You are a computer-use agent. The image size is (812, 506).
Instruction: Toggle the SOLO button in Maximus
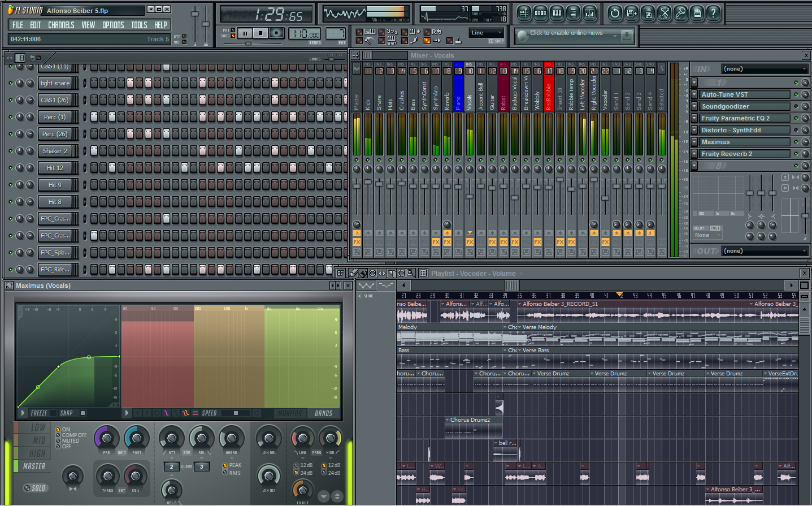click(35, 488)
